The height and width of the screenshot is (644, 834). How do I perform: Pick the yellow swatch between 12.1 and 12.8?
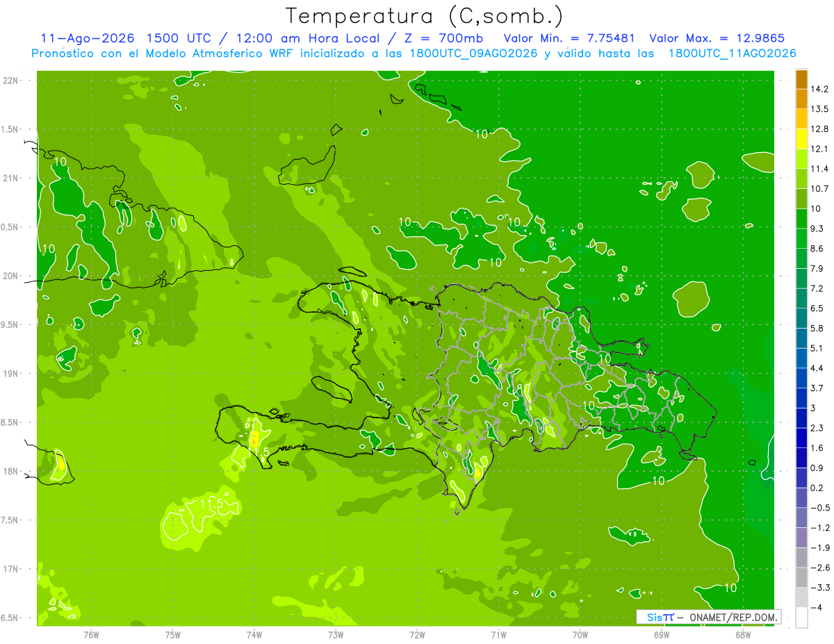[801, 139]
